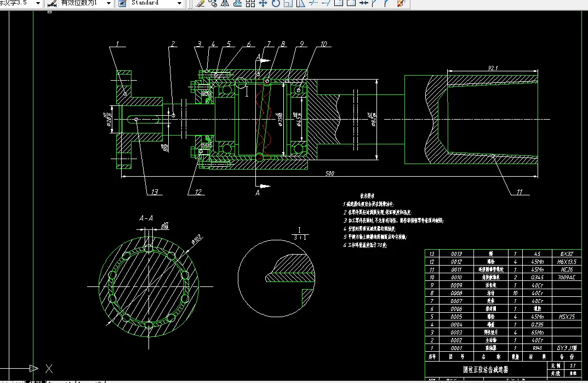This screenshot has width=588, height=383.
Task: Pick the Rotate tool
Action: click(276, 3)
